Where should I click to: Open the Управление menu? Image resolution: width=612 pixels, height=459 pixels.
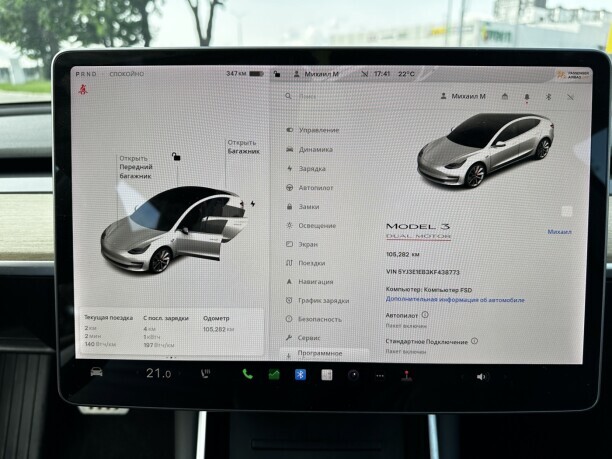(x=313, y=130)
